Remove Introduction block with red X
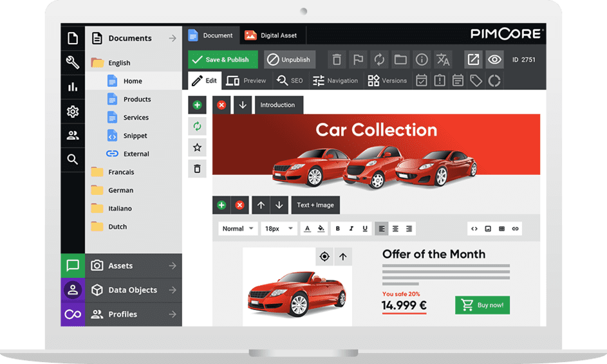607x364 pixels. [221, 105]
